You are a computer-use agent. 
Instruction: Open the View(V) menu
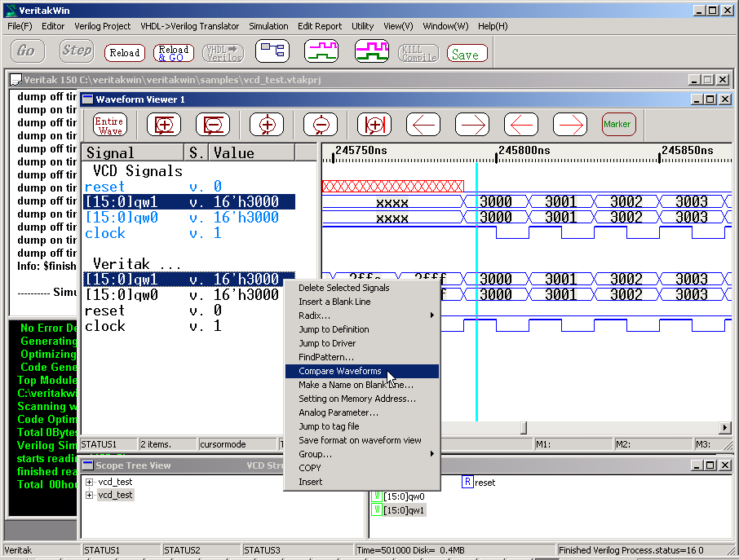point(398,26)
